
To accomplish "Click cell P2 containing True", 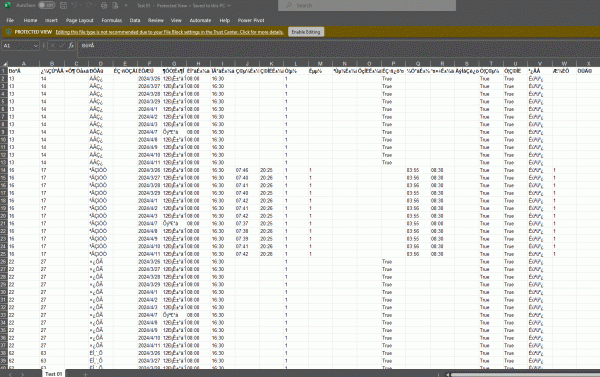I will 393,79.
